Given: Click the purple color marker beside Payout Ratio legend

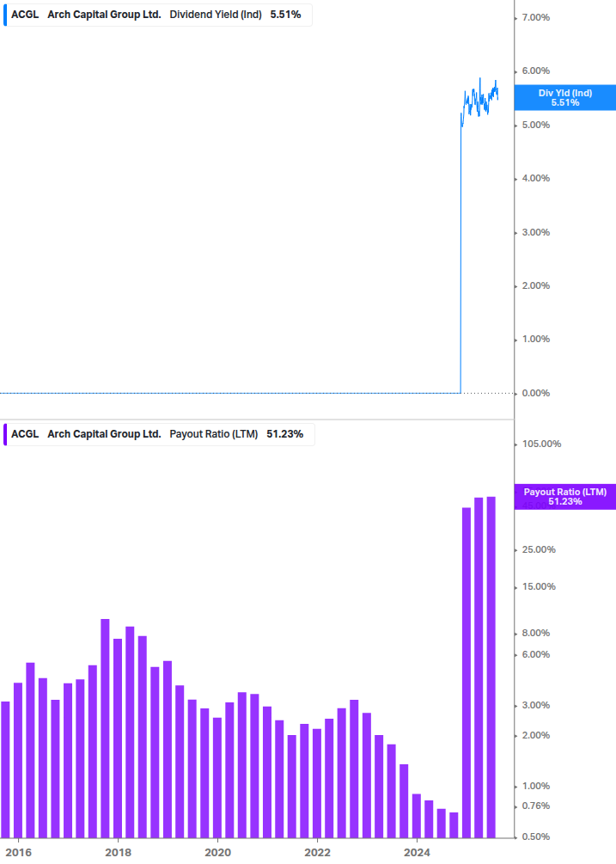Looking at the screenshot, I should [x=5, y=434].
